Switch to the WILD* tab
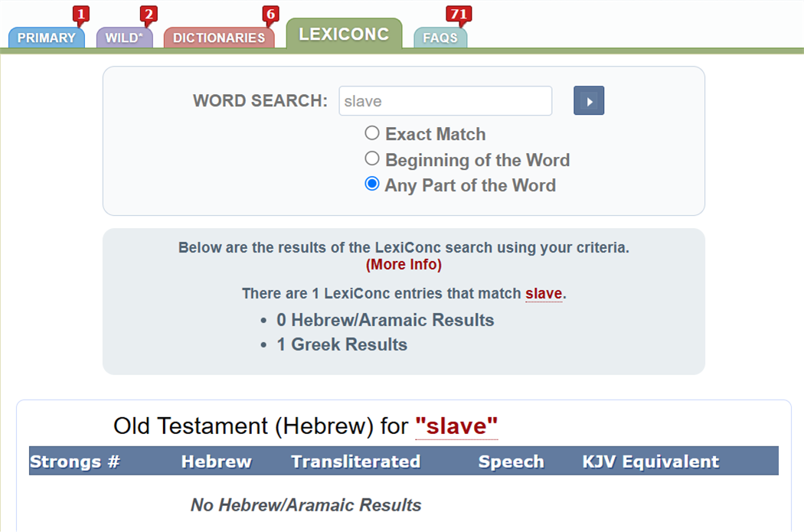The height and width of the screenshot is (532, 804). pos(125,38)
